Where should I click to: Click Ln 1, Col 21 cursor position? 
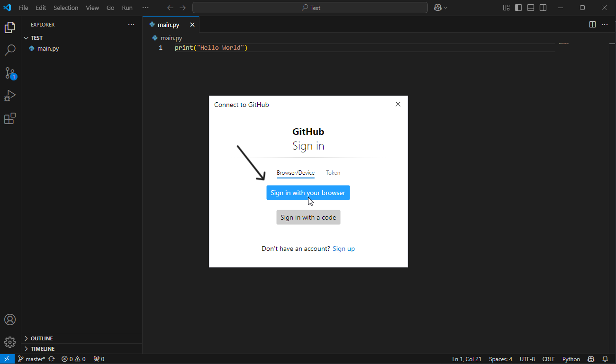point(467,359)
